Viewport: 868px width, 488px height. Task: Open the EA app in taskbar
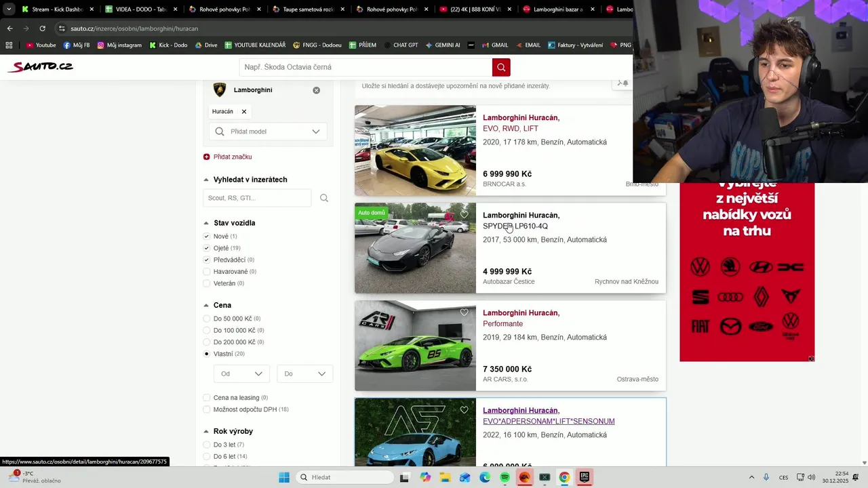point(524,477)
